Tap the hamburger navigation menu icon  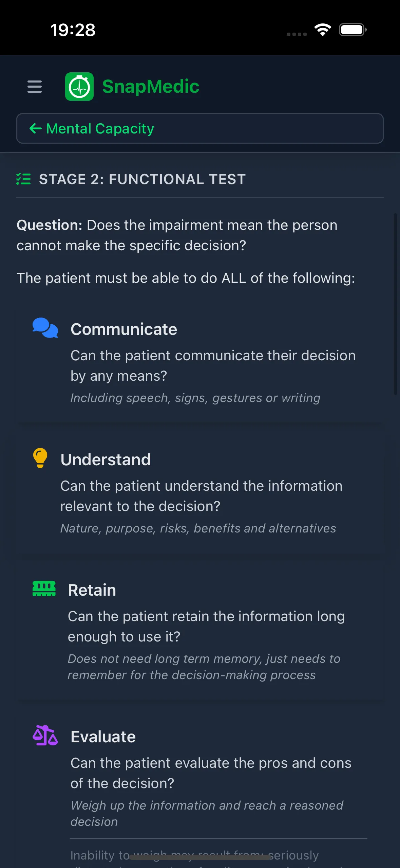coord(34,87)
